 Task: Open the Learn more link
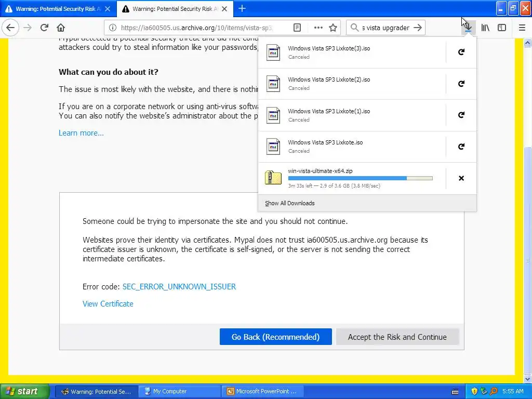pyautogui.click(x=81, y=133)
